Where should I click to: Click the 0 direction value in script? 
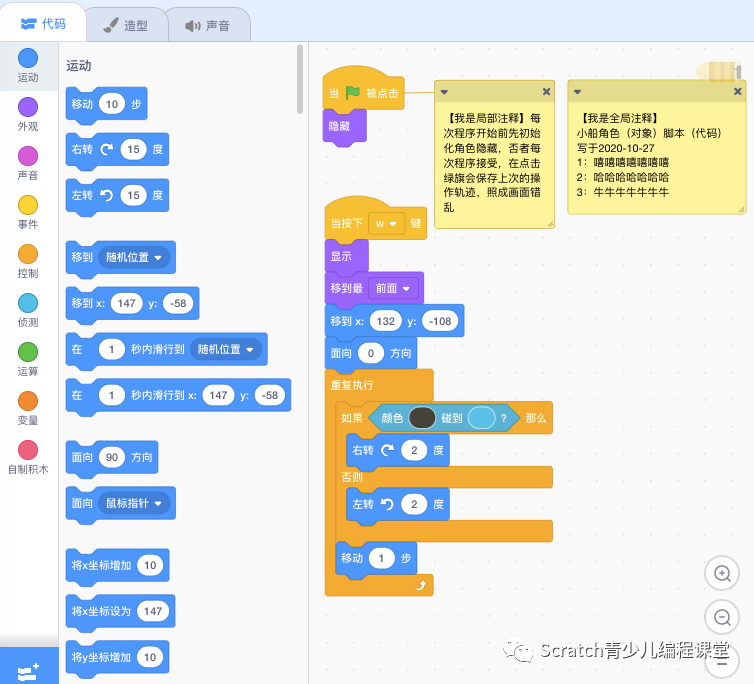pyautogui.click(x=371, y=354)
